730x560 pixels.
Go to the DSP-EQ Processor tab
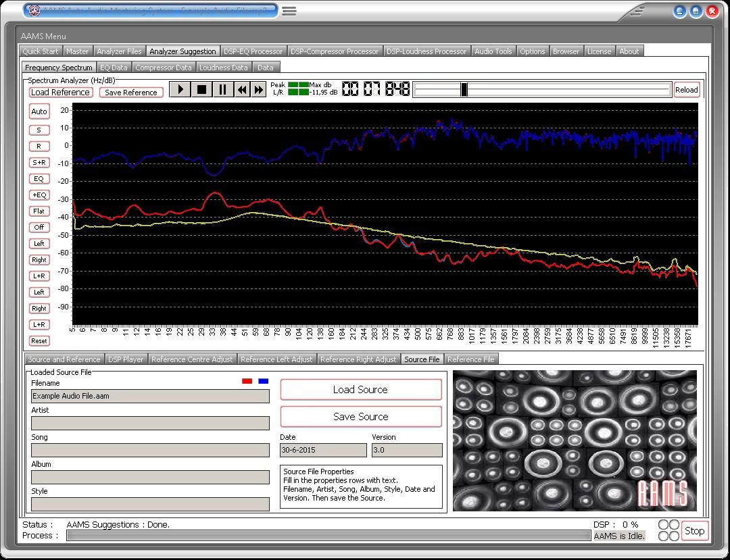click(x=253, y=51)
